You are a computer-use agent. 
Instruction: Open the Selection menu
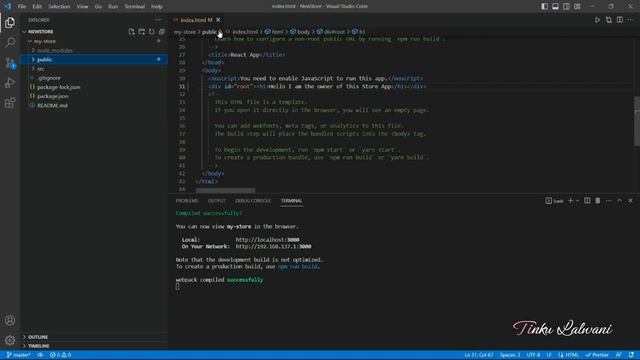click(x=59, y=7)
